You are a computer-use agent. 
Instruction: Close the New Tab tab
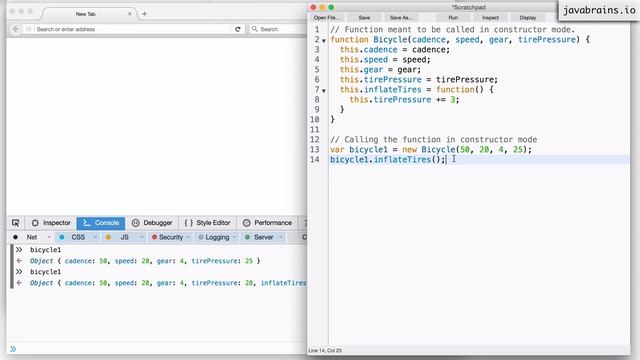(130, 14)
